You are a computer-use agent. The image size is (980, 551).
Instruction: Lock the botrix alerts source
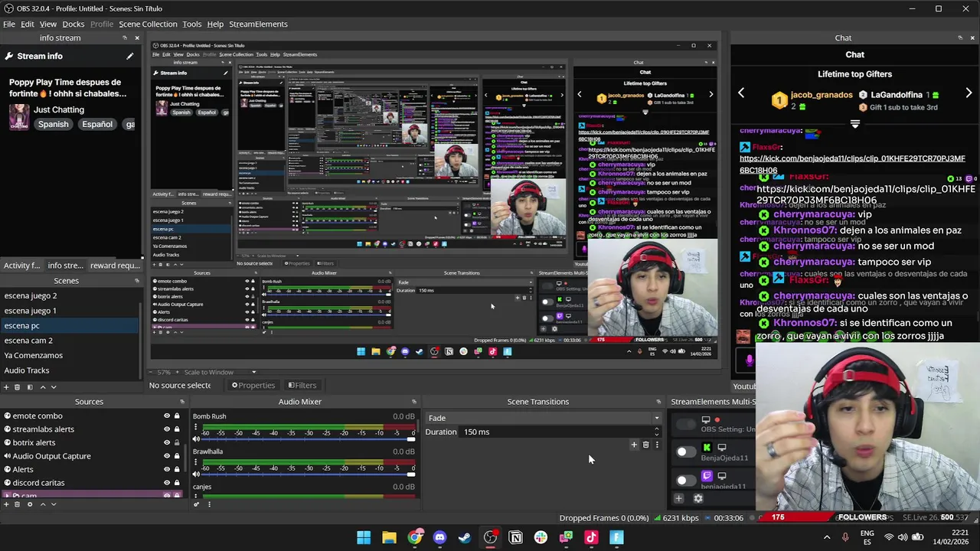pyautogui.click(x=177, y=442)
